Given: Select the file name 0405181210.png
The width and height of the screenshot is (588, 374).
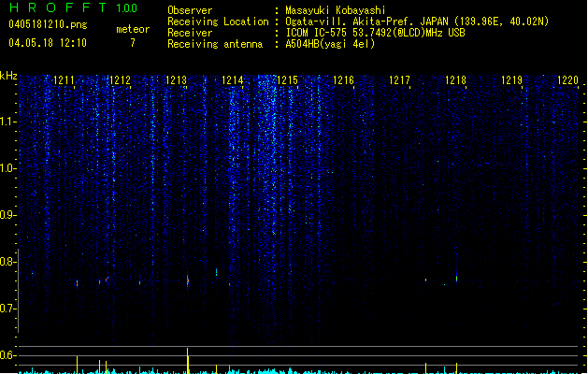Looking at the screenshot, I should click(x=48, y=24).
